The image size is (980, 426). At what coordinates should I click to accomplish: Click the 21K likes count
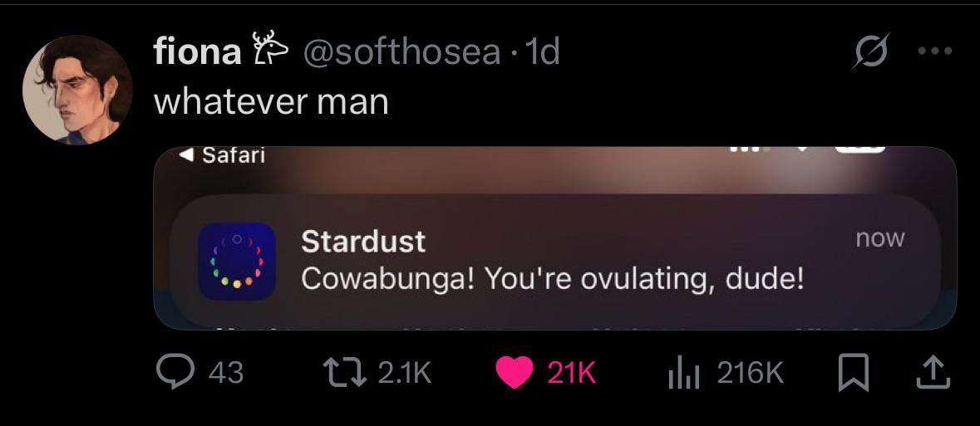(x=572, y=372)
